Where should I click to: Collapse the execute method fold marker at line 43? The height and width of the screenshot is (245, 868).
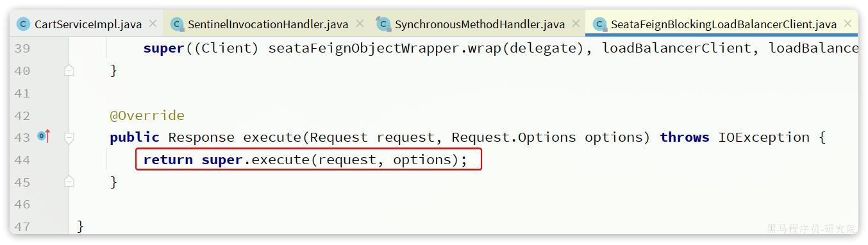click(x=69, y=137)
